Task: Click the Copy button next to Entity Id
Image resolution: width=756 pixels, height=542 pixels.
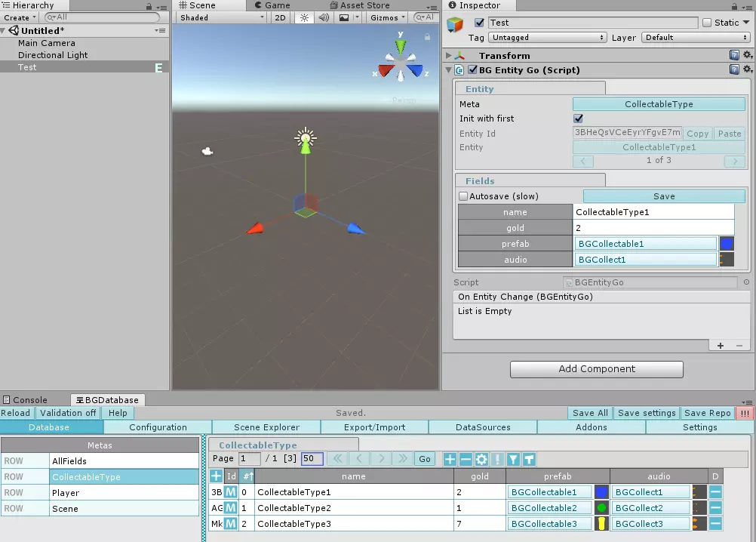Action: tap(697, 134)
